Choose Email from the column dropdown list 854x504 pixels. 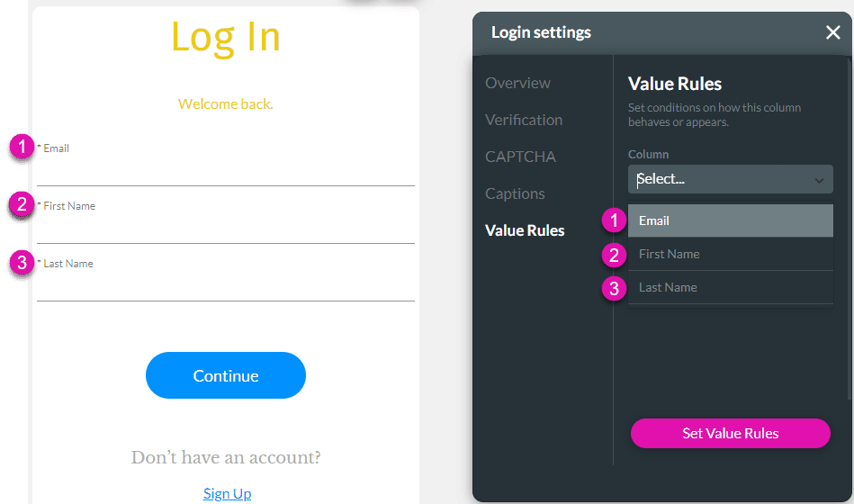pos(730,220)
